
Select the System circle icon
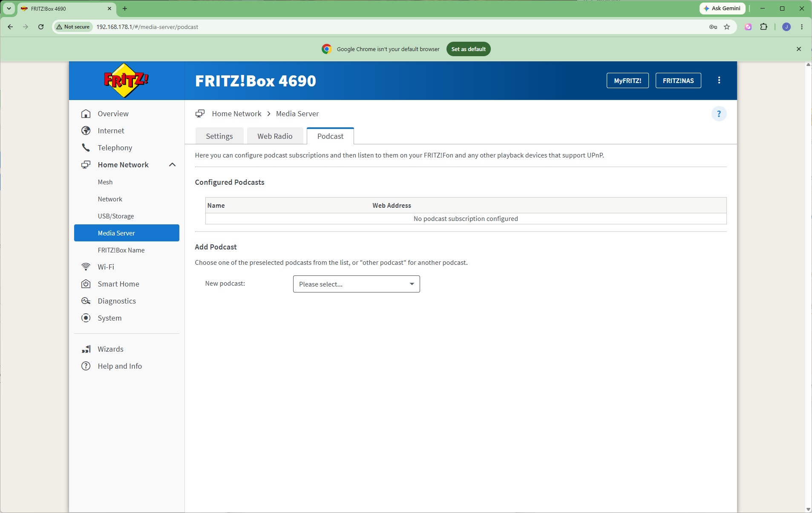click(86, 318)
